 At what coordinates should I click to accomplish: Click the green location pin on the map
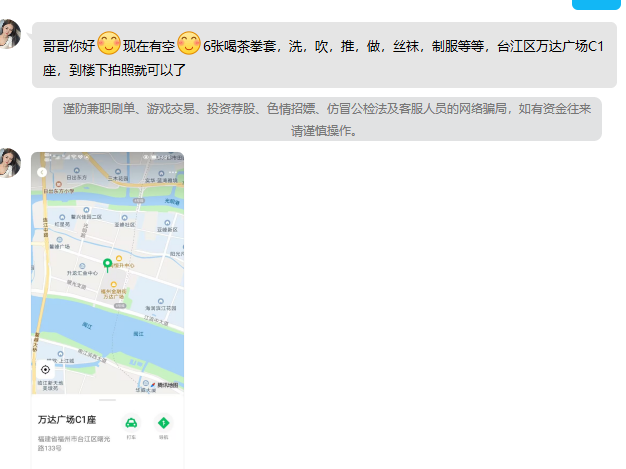coord(107,265)
